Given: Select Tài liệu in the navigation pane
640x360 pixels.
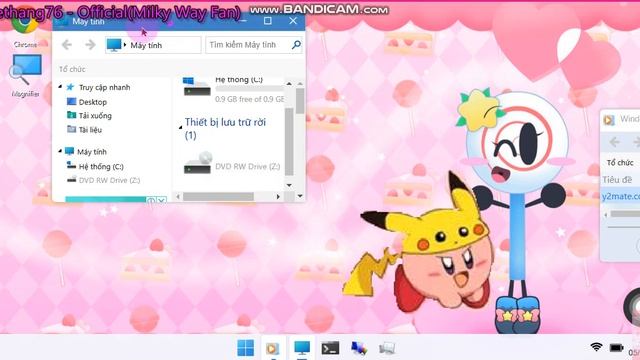Looking at the screenshot, I should point(90,129).
